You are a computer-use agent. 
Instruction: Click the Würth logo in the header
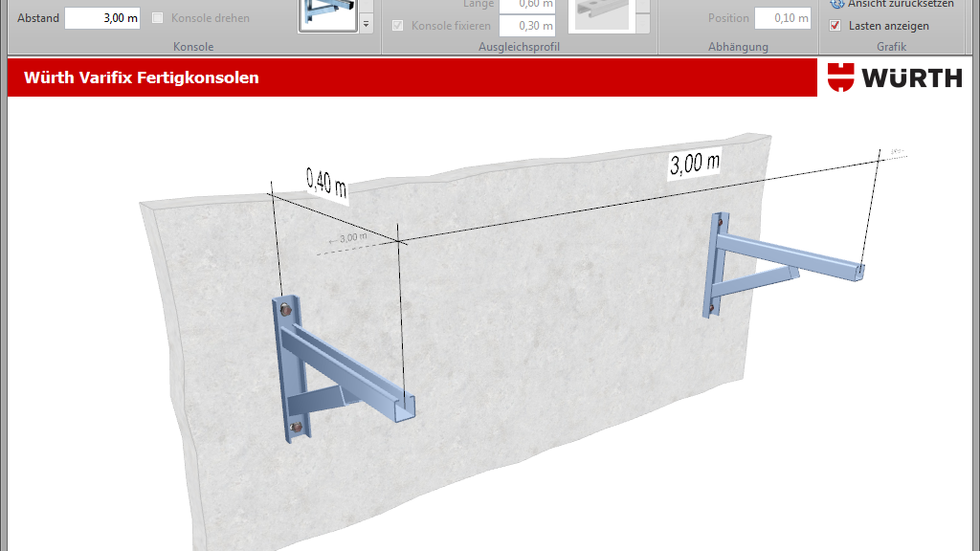[x=895, y=77]
